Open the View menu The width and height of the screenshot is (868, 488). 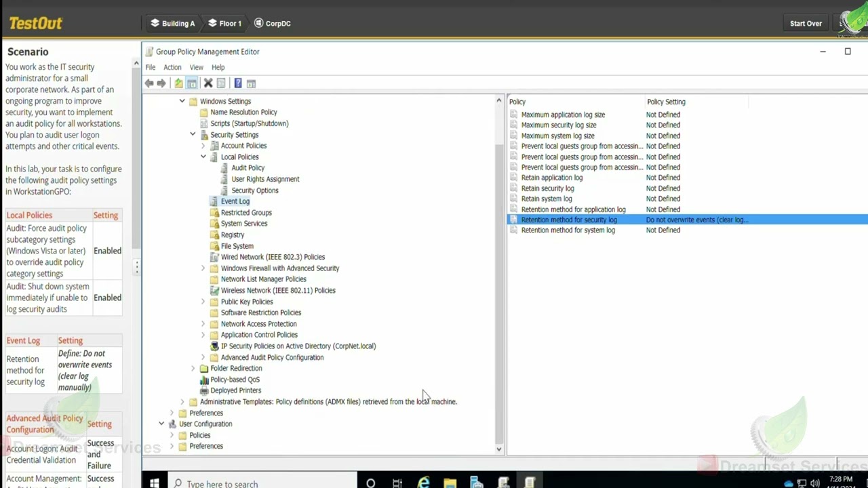tap(196, 67)
